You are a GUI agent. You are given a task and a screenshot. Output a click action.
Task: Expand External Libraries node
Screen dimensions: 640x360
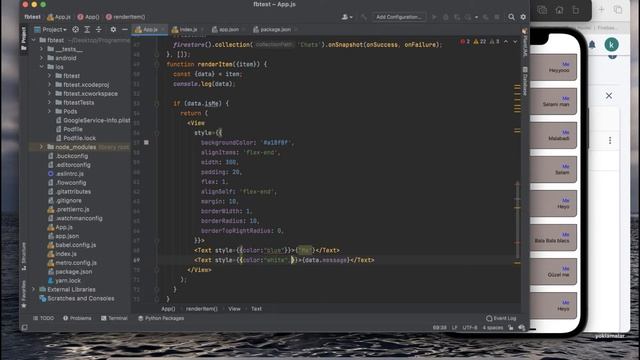[33, 289]
